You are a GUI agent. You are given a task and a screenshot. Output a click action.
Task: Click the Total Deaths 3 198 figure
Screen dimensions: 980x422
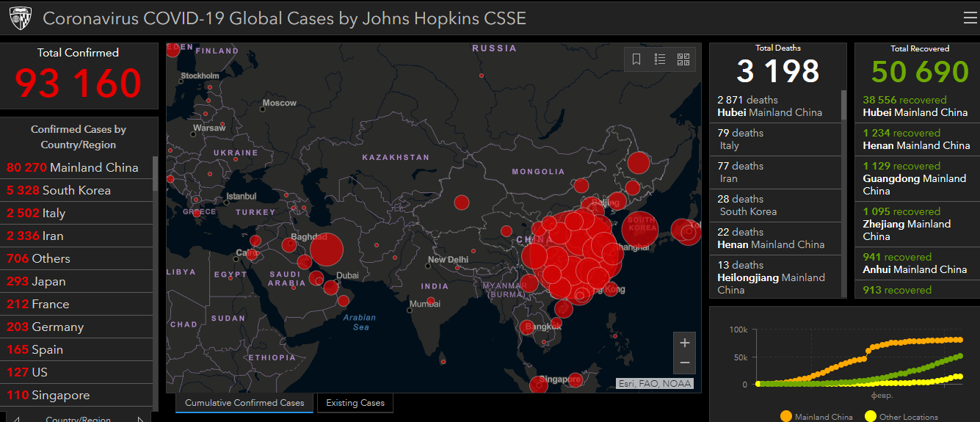pyautogui.click(x=778, y=71)
